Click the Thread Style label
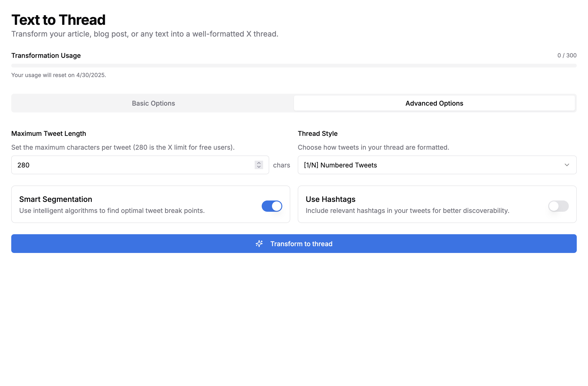The image size is (588, 386). [317, 134]
